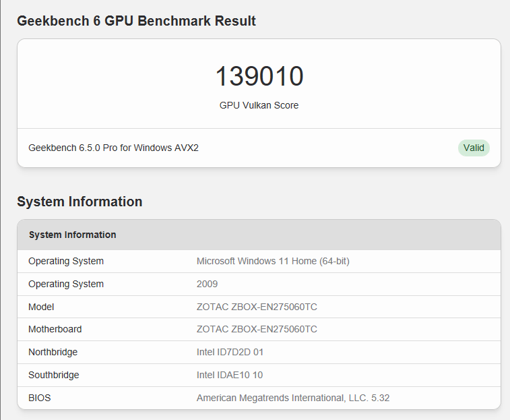Click the gray System Information table header
510x420 pixels.
[72, 235]
